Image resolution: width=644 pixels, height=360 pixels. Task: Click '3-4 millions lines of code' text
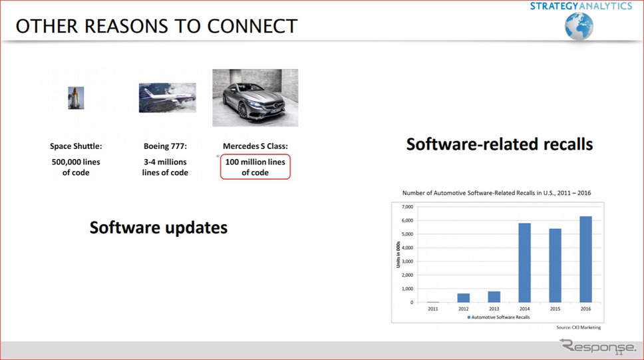165,167
